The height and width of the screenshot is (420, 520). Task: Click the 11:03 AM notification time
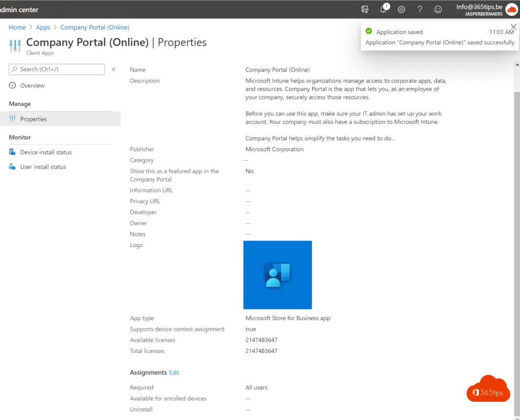[501, 32]
